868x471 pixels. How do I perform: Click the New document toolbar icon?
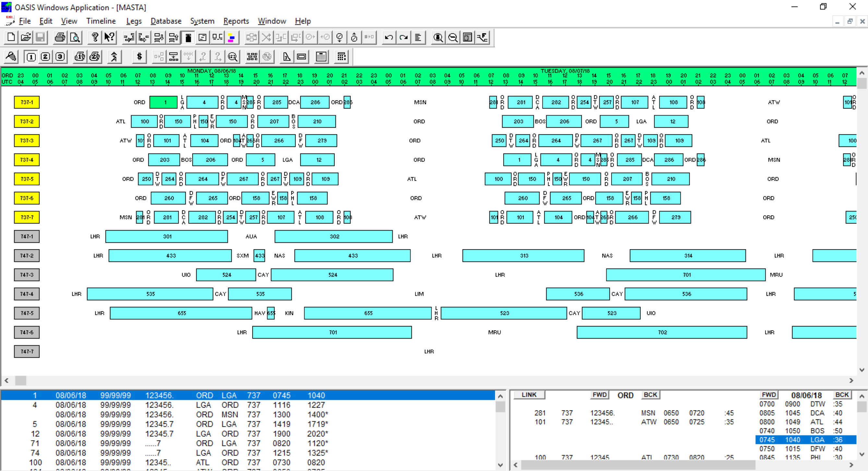11,37
